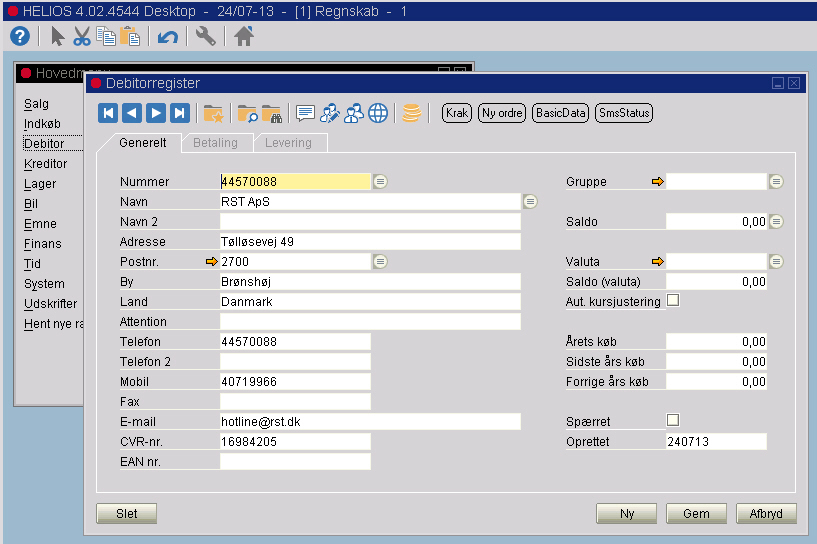Click the BasicData button

click(x=561, y=113)
